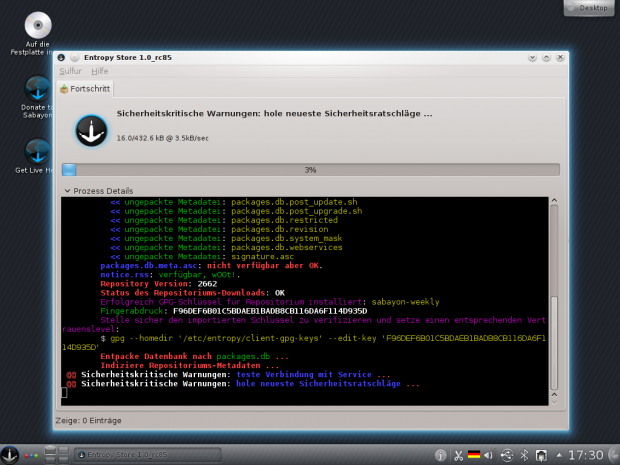The height and width of the screenshot is (465, 620).
Task: Click the 3% progress bar
Action: (309, 169)
